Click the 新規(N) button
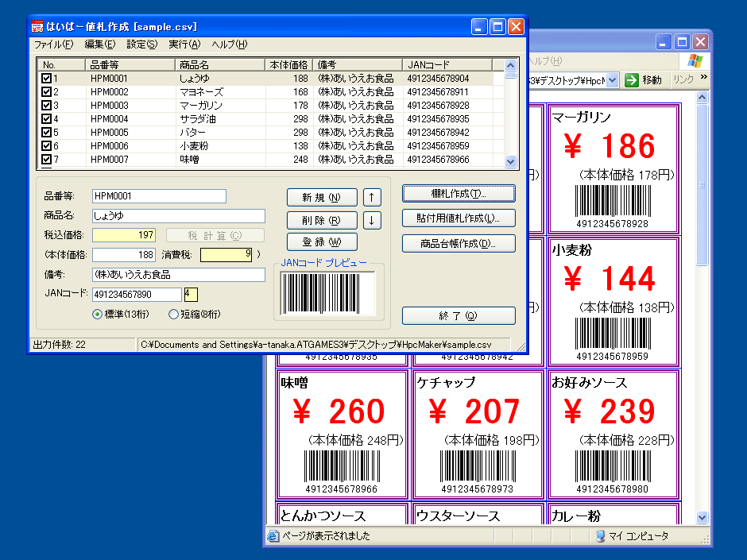The width and height of the screenshot is (747, 560). click(322, 197)
